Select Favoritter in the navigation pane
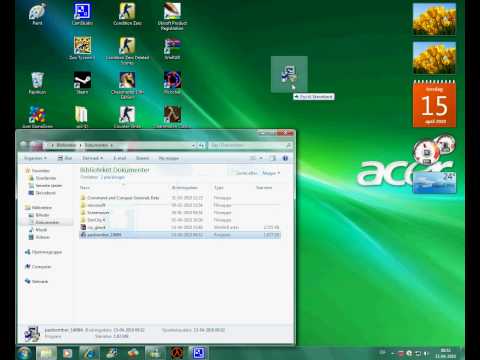The image size is (480, 360). (x=38, y=171)
